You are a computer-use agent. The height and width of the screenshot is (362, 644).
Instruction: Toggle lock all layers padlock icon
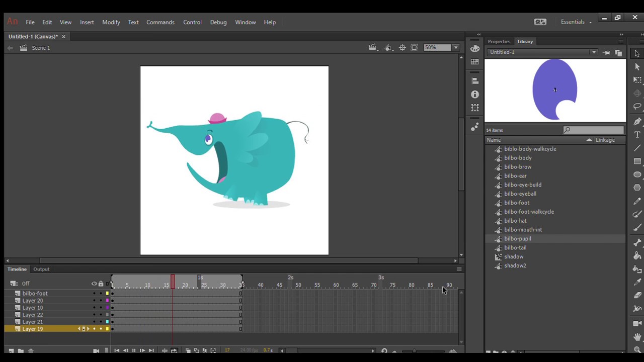[101, 284]
